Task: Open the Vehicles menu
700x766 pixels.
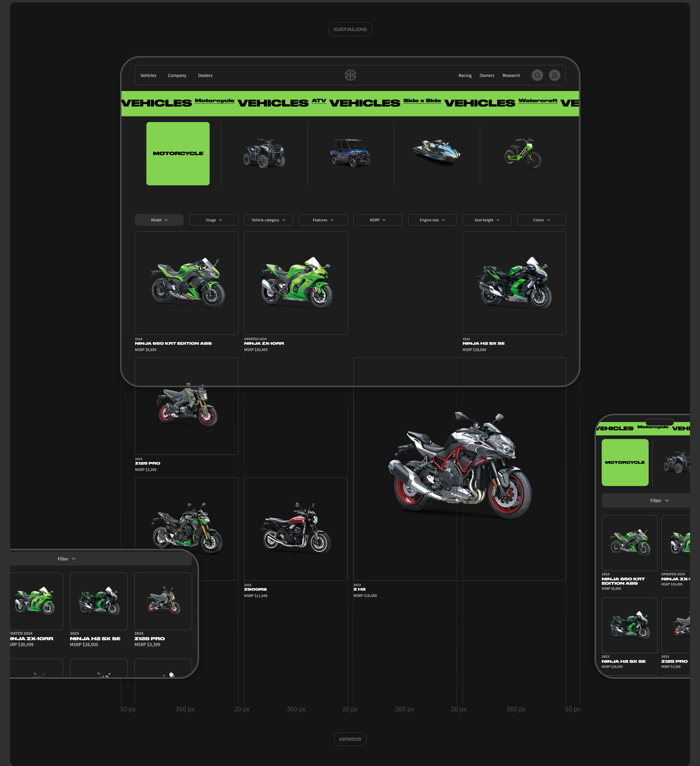Action: (148, 75)
